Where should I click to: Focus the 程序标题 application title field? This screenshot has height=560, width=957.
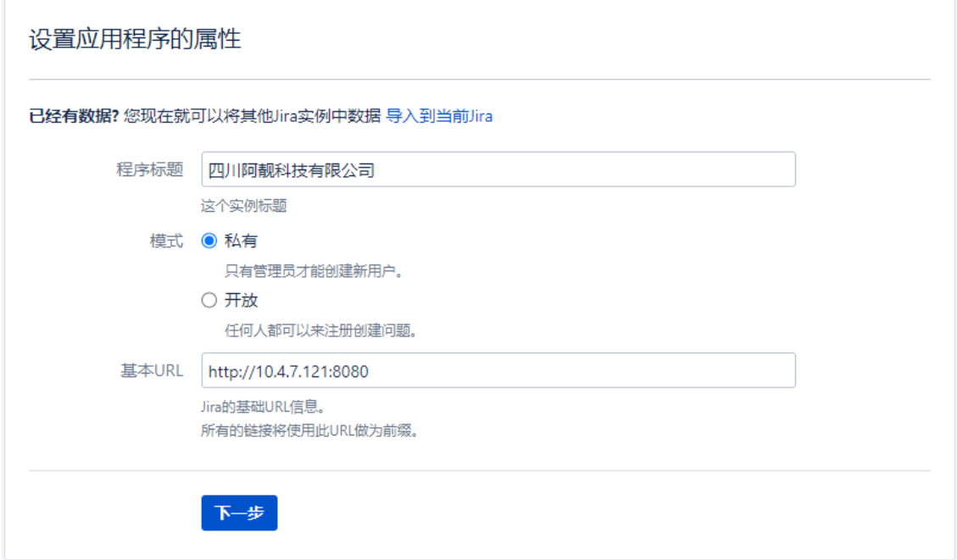498,169
